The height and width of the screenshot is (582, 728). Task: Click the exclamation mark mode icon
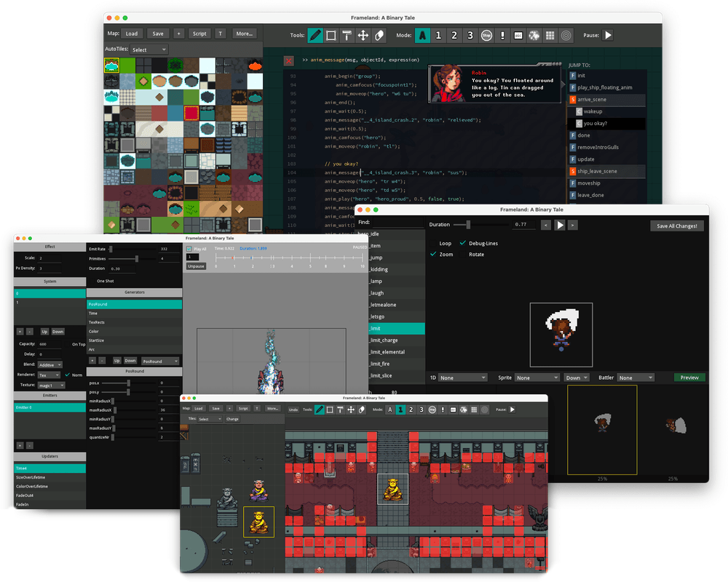pos(502,35)
